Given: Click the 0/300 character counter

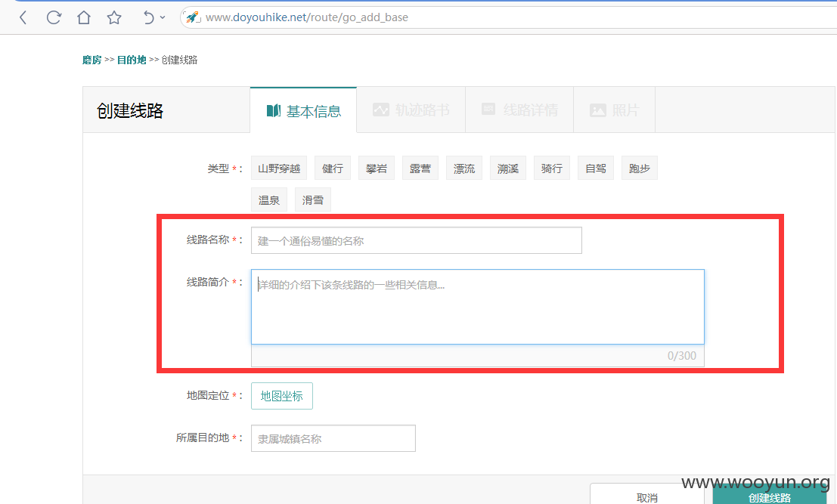Looking at the screenshot, I should click(x=682, y=356).
